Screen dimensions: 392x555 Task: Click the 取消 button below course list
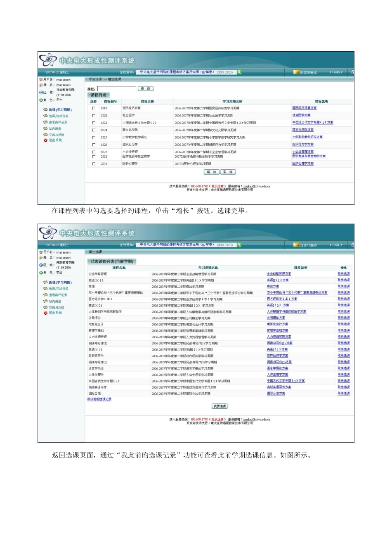point(228,172)
